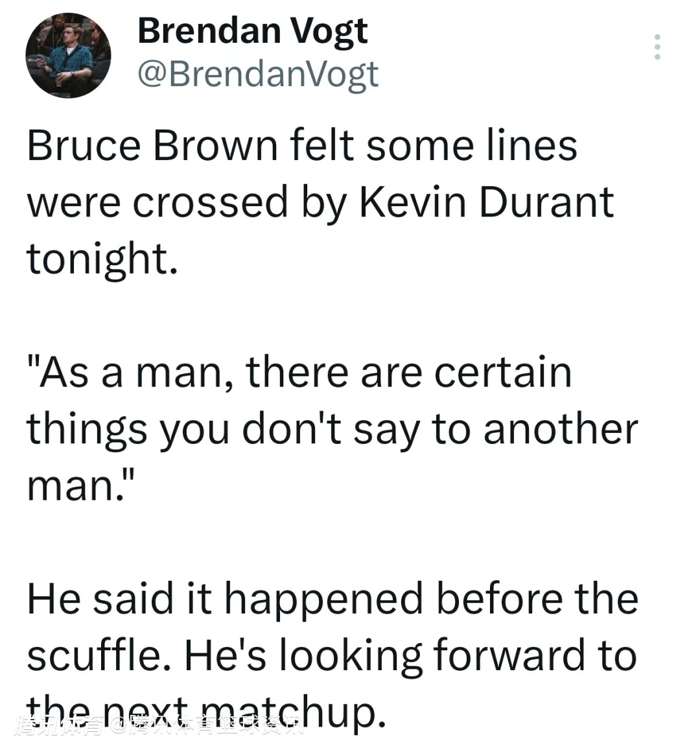Click the word "tonight." in the tweet
Screen dimensions: 700x748
coord(102,258)
